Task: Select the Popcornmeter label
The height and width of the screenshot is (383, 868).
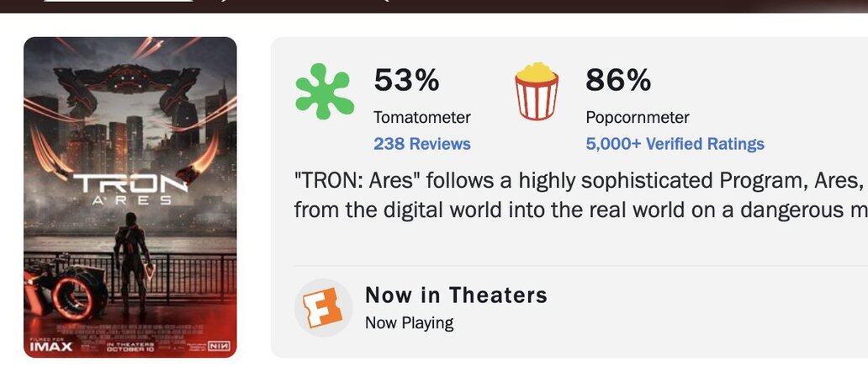Action: pyautogui.click(x=637, y=118)
